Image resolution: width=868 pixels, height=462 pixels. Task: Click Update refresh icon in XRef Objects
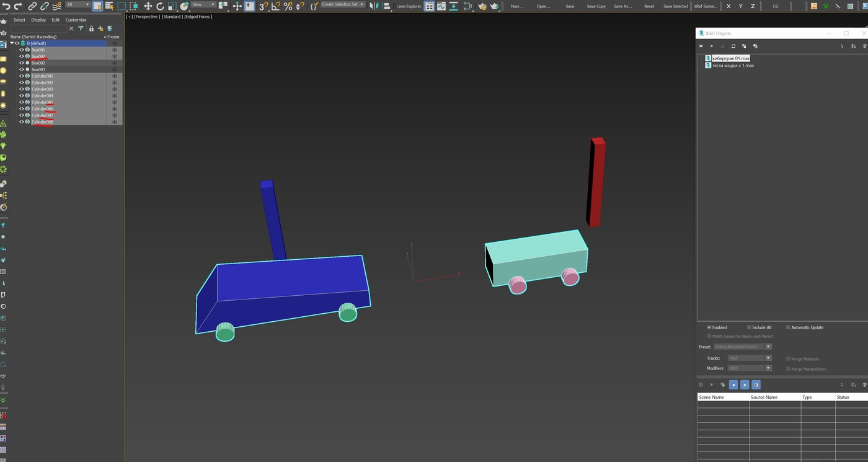click(x=733, y=46)
